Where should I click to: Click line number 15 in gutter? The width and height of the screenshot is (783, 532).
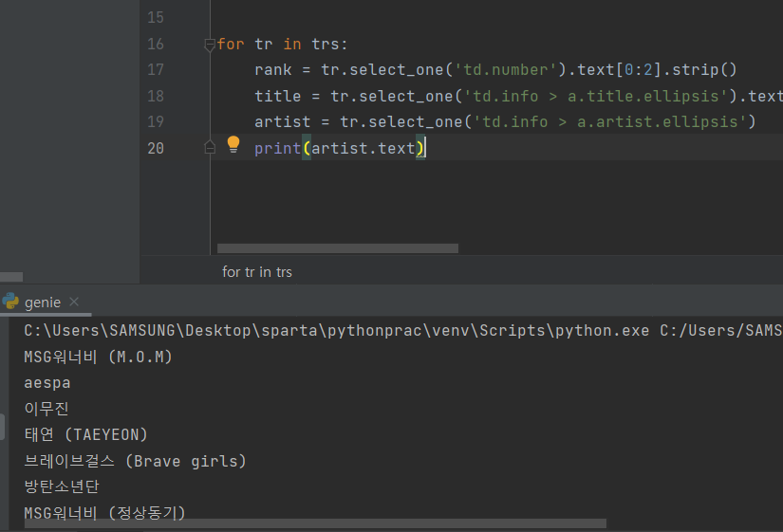[x=156, y=18]
